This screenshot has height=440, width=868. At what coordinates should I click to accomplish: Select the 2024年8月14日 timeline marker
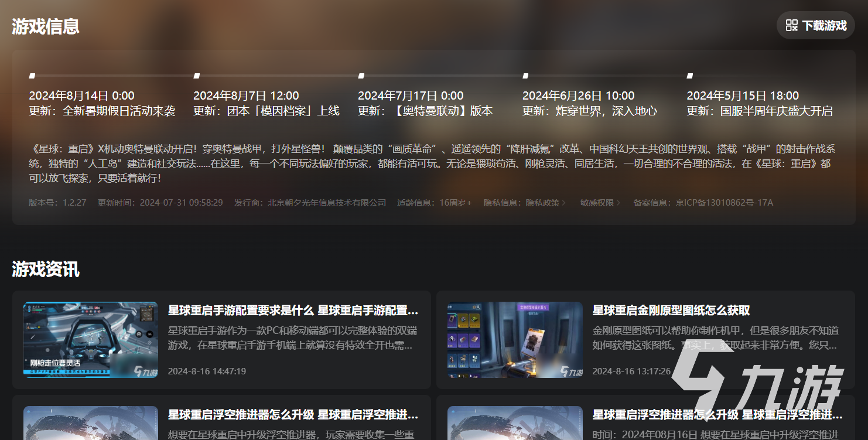[32, 76]
